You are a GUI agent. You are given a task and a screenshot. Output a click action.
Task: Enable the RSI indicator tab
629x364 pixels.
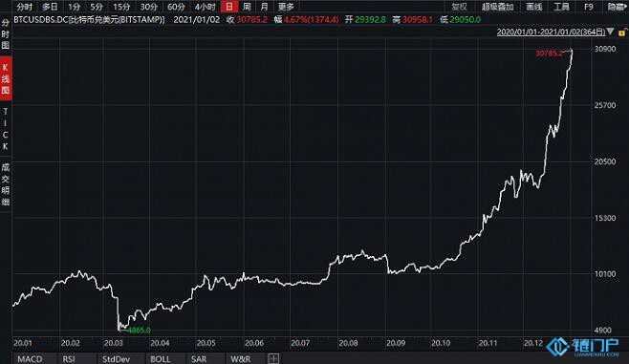coord(69,359)
